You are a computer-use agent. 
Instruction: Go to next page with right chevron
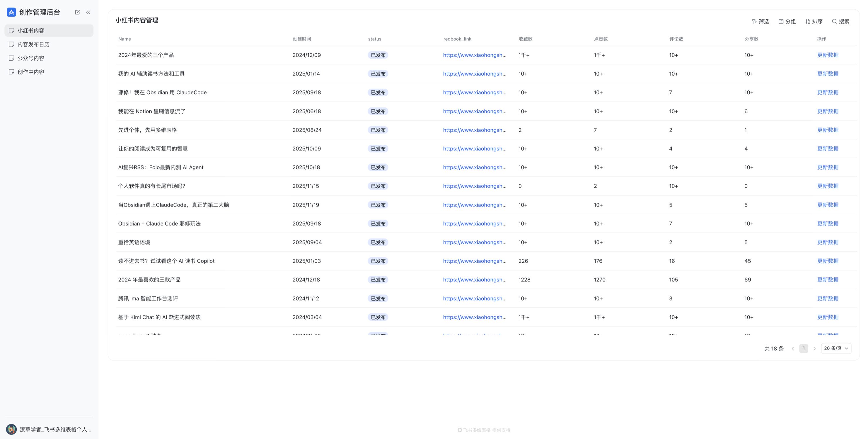pyautogui.click(x=814, y=349)
